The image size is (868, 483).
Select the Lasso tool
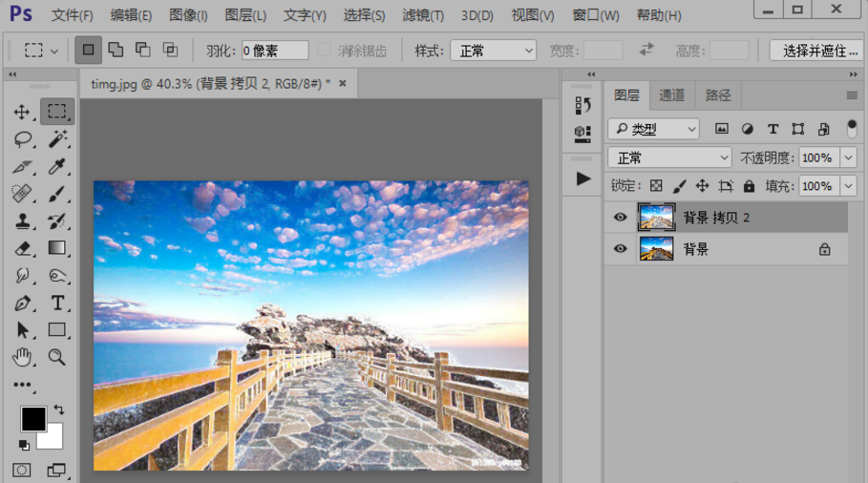[22, 138]
